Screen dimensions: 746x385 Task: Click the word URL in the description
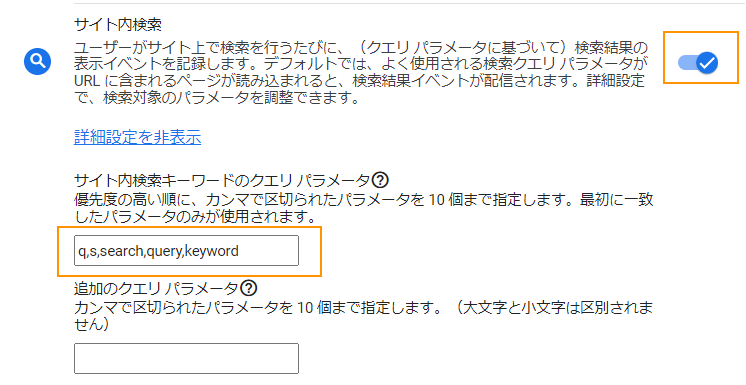click(87, 81)
